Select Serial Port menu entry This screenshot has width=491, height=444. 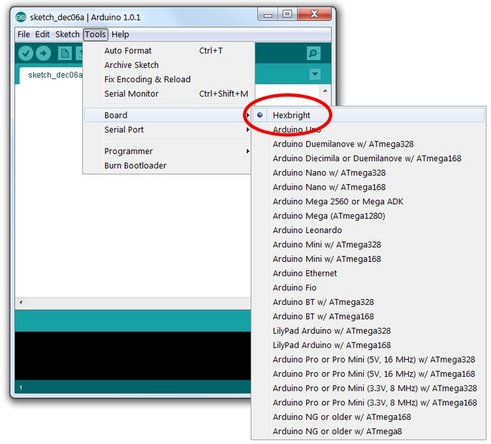(168, 130)
